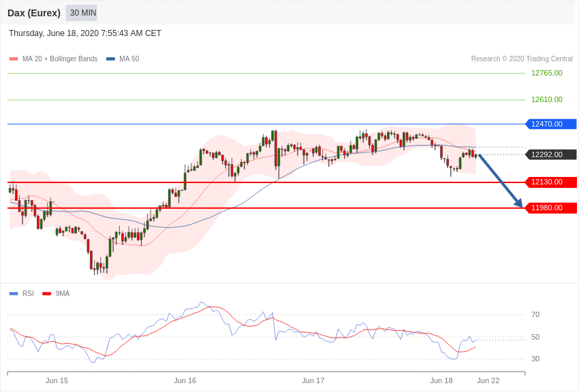Click the RSI 30 axis level label
Image resolution: width=579 pixels, height=392 pixels.
535,359
